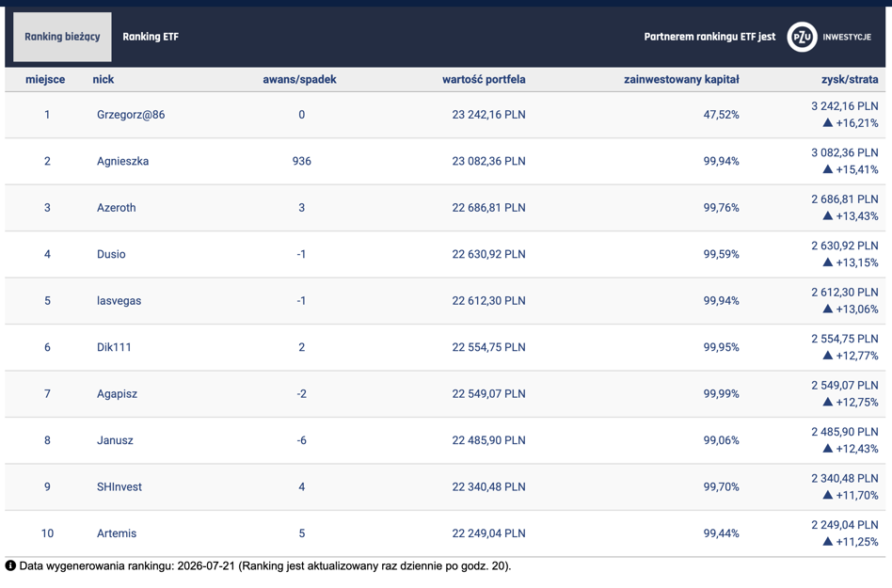Screen dimensions: 892x588
Task: Click the triangle icon next to +11,25%
Action: (828, 541)
